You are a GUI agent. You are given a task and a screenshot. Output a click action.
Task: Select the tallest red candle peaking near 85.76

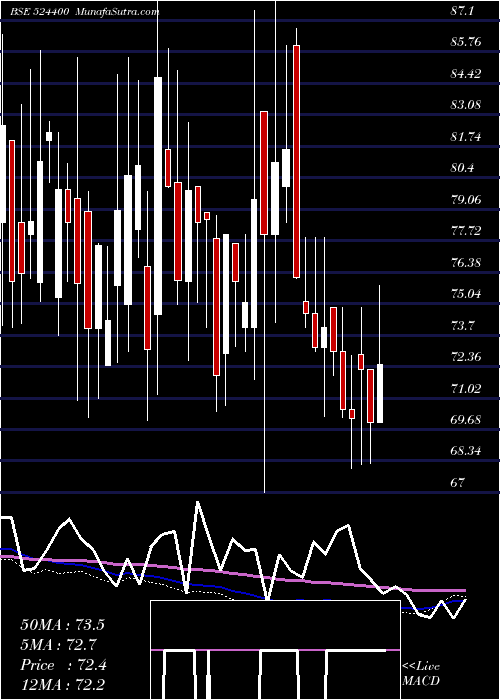point(296,161)
